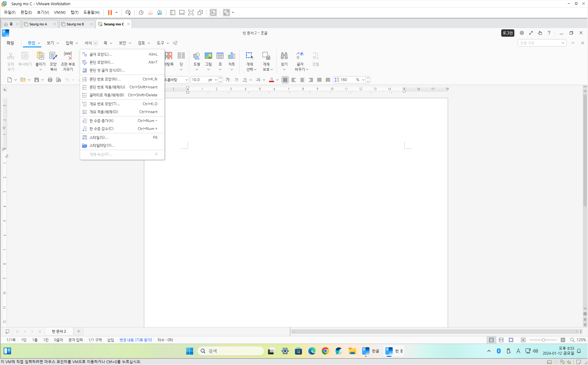The height and width of the screenshot is (365, 588).
Task: Expand the font color dropdown arrow
Action: point(277,80)
